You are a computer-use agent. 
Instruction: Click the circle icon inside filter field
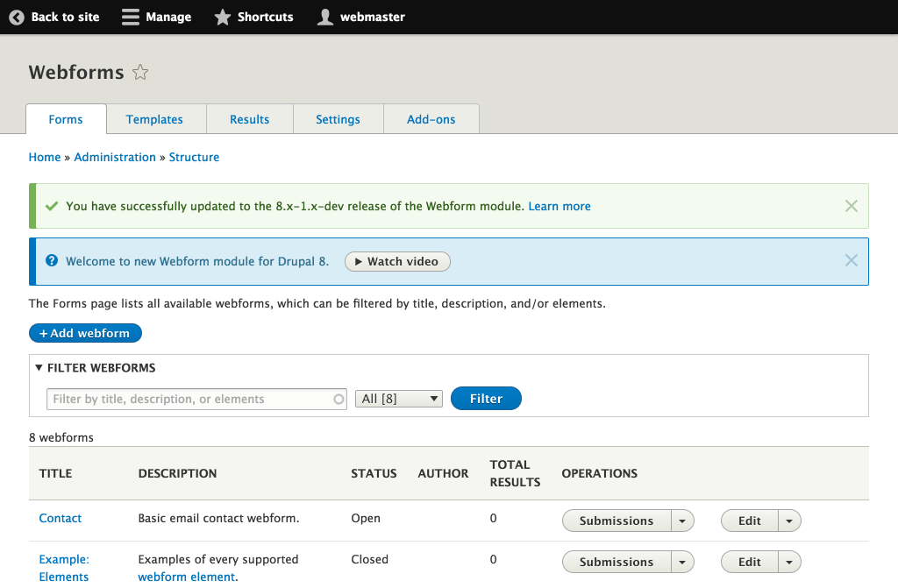pos(339,399)
